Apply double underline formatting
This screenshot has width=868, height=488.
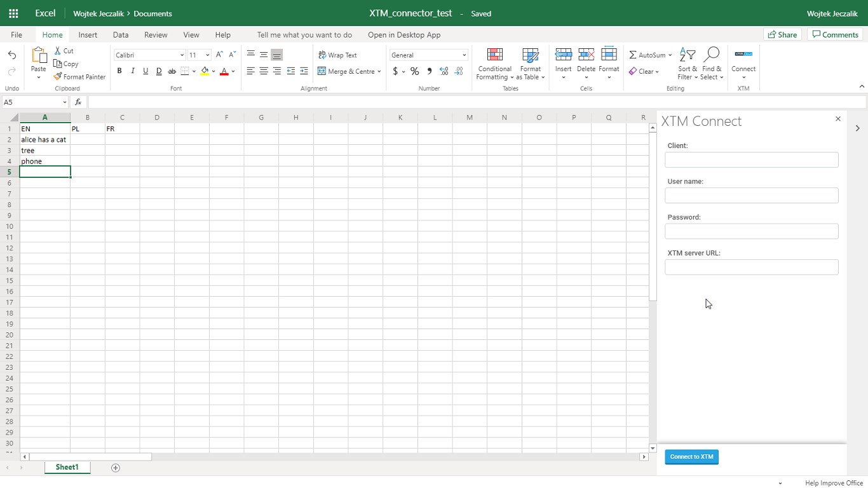pyautogui.click(x=159, y=71)
